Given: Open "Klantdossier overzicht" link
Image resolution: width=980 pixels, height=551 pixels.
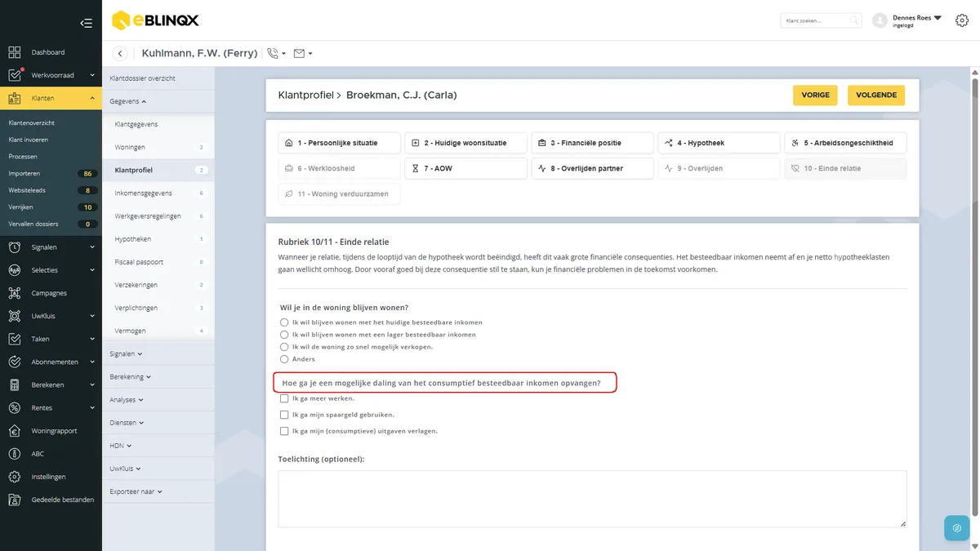Looking at the screenshot, I should [143, 78].
